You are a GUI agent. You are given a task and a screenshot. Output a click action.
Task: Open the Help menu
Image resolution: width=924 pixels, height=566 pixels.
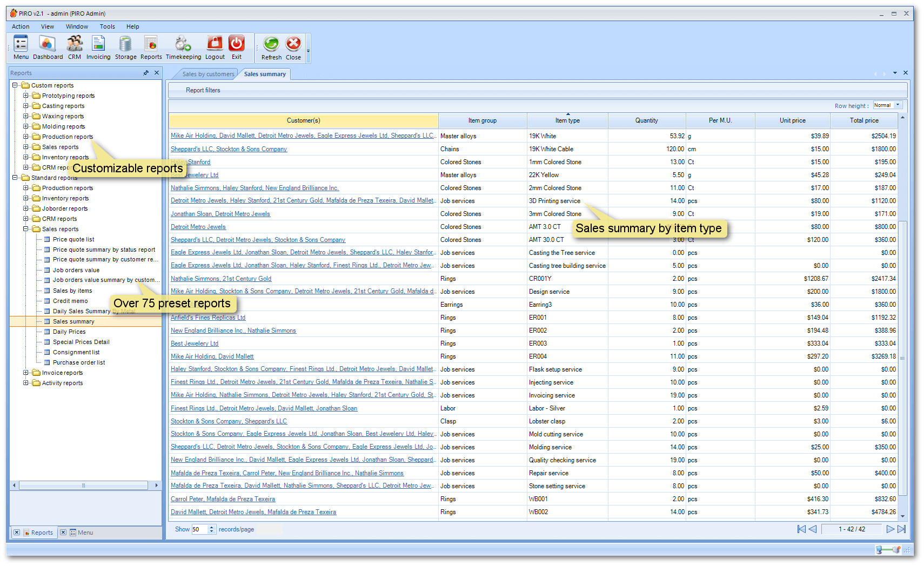[132, 26]
